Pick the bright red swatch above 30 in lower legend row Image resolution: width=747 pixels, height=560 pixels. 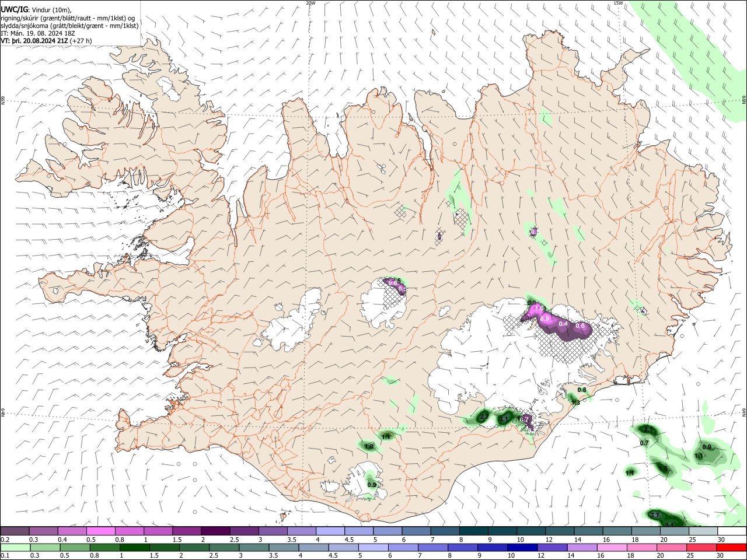(732, 548)
